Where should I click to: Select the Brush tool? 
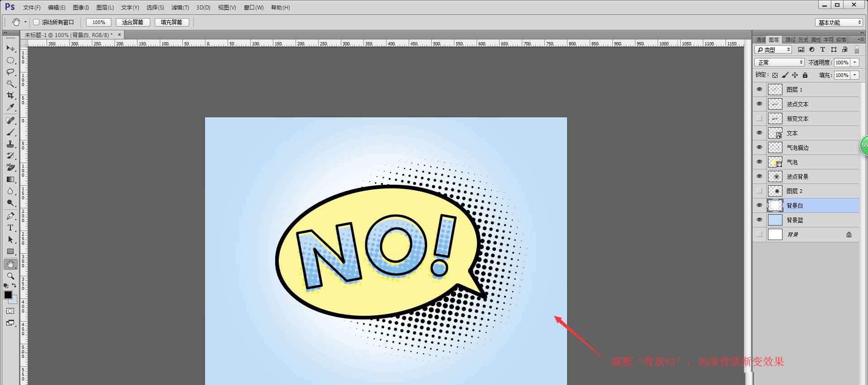(x=10, y=132)
